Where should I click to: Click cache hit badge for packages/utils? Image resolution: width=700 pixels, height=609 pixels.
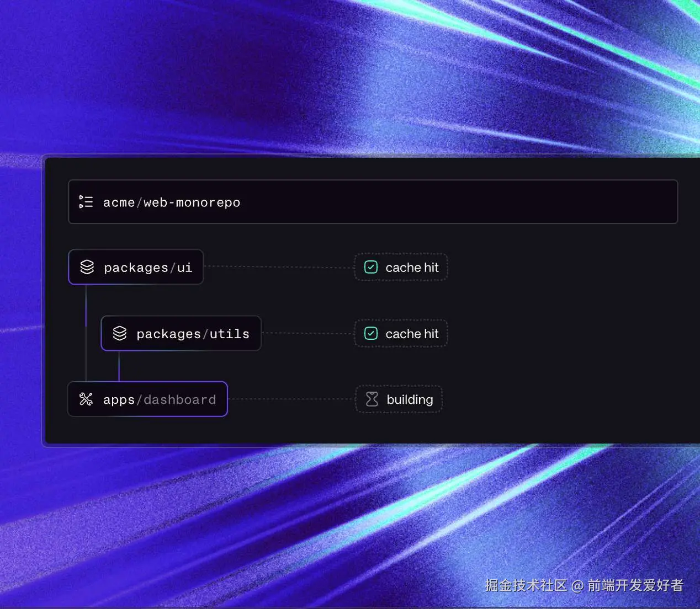[401, 333]
